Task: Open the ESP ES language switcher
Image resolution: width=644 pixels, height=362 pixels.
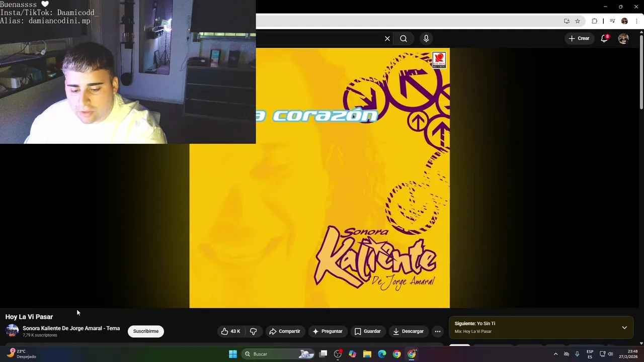Action: pos(590,354)
